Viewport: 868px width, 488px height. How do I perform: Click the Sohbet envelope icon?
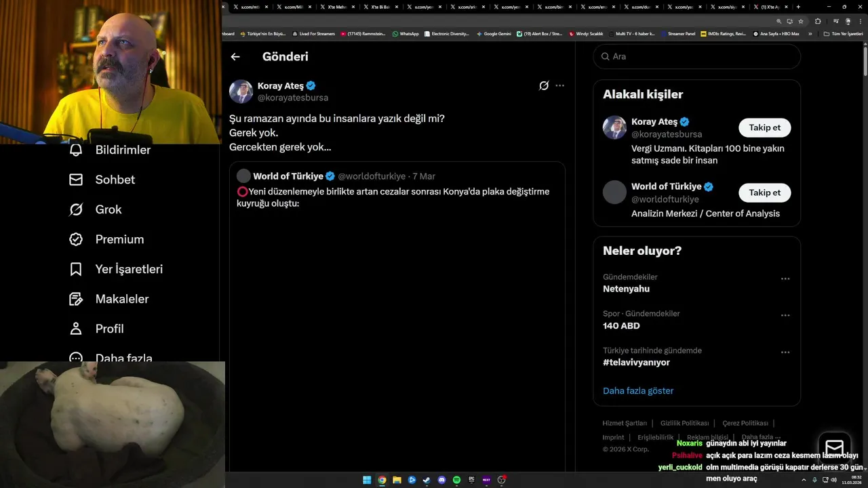pyautogui.click(x=76, y=180)
